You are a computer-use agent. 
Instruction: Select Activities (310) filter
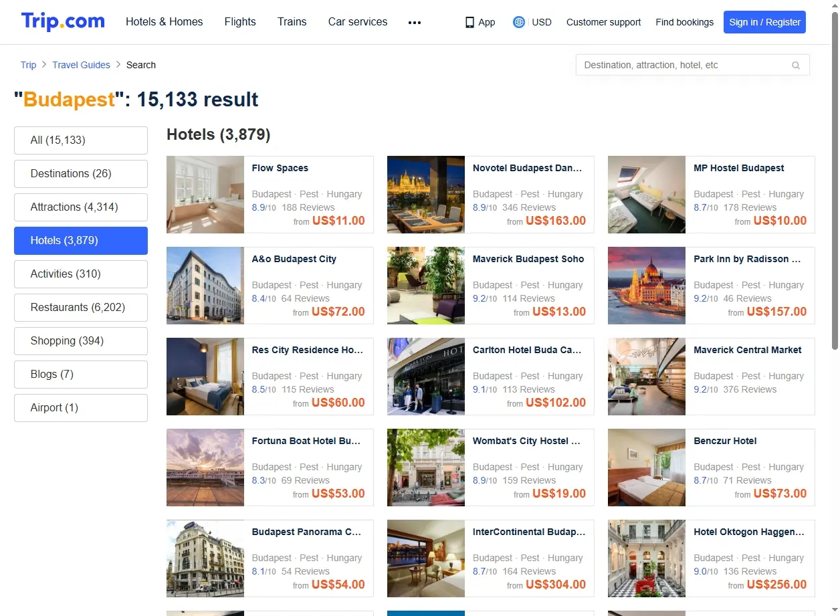[x=81, y=274]
